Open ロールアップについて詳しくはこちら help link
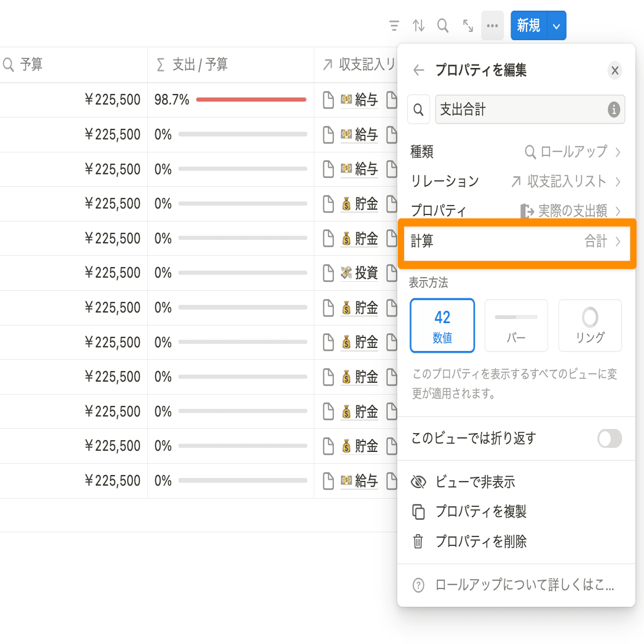 (516, 585)
